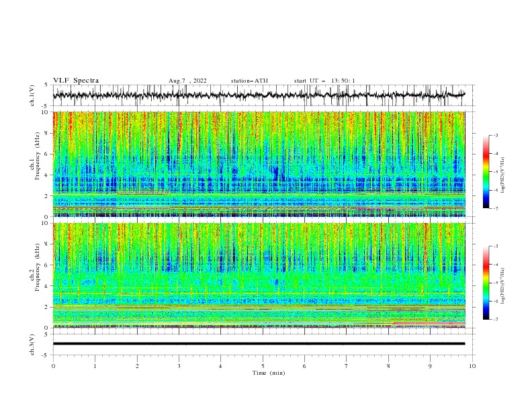532x411 pixels.
Task: Click the ch.1 voltage waveform trace
Action: [259, 95]
